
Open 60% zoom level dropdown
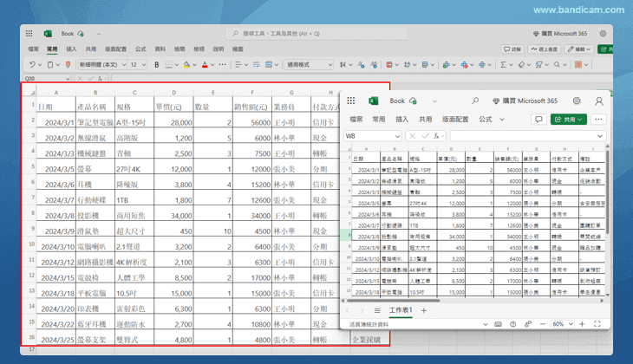click(563, 324)
